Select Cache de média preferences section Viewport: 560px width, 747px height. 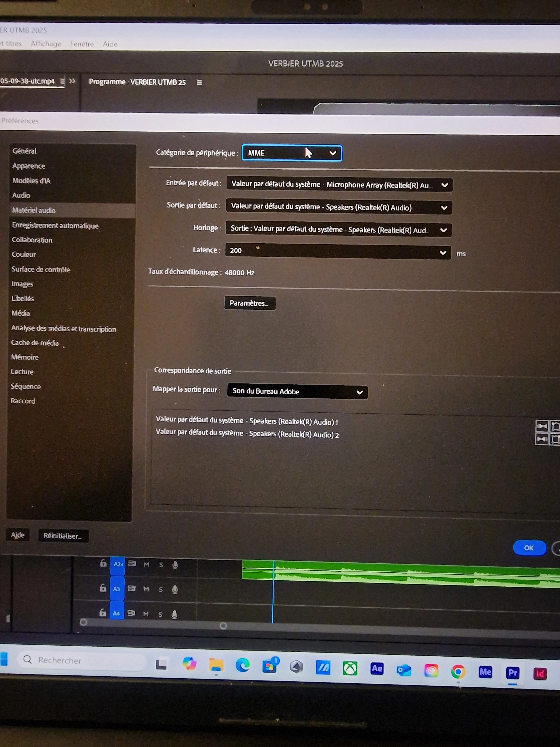[x=35, y=342]
